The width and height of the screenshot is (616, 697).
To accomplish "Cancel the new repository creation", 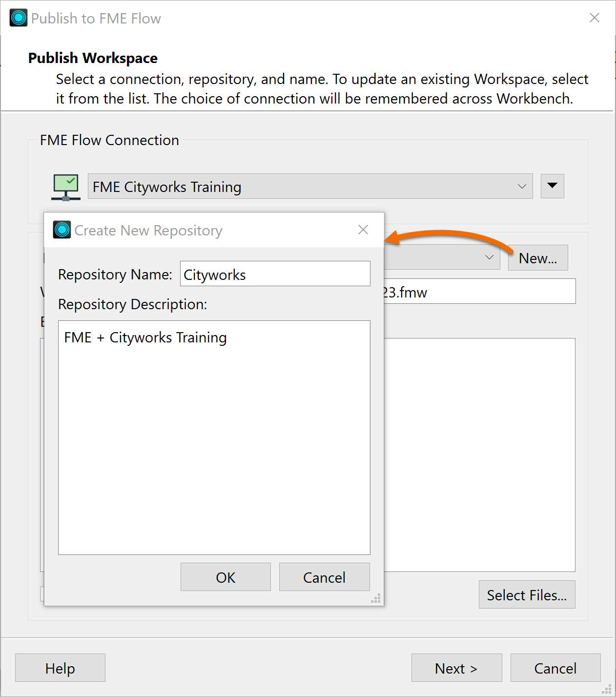I will (324, 577).
